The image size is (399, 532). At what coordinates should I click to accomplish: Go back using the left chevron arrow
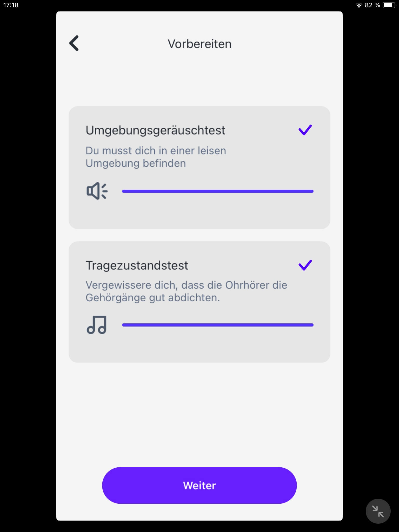[x=74, y=43]
